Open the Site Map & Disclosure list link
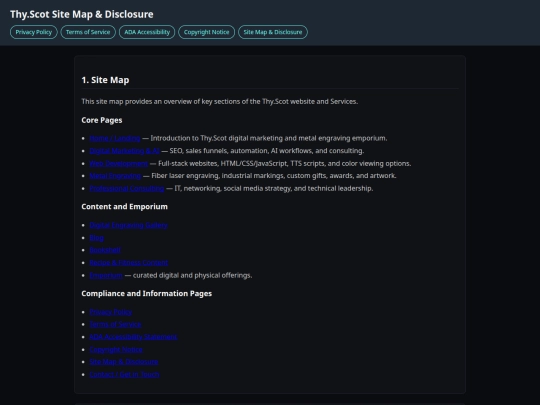540x405 pixels. (x=124, y=362)
